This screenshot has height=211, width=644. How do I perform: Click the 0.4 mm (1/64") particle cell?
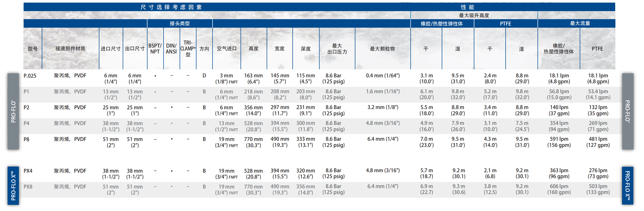383,75
